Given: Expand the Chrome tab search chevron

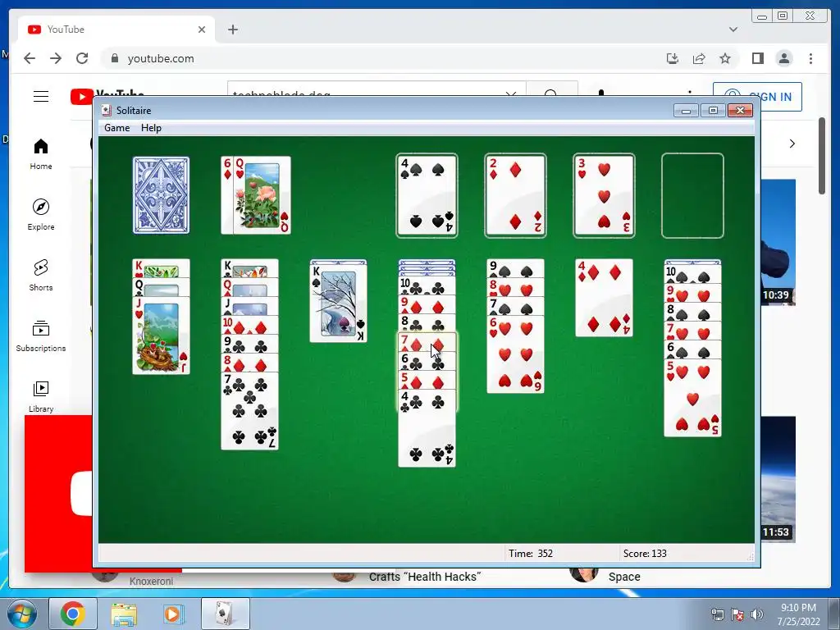Looking at the screenshot, I should tap(733, 30).
